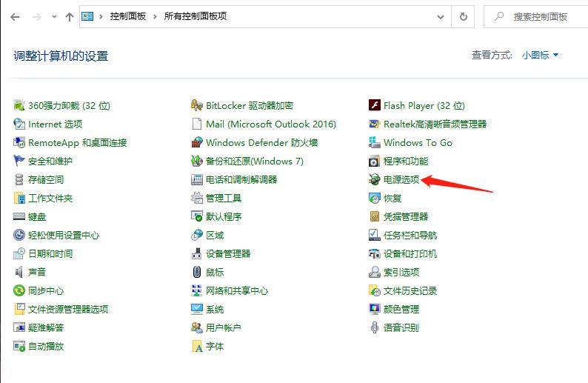Expand the chevron after 控制面板 breadcrumb
Viewport: 588px width, 383px height.
[155, 17]
